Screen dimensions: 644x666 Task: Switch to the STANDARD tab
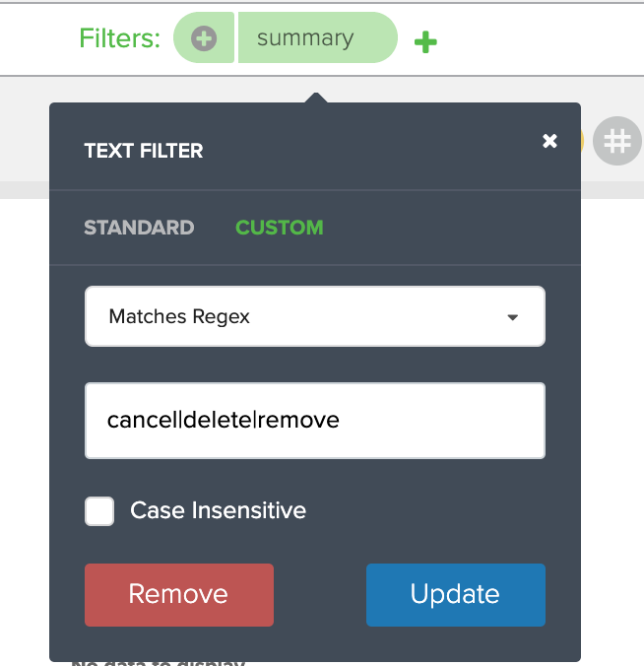[x=139, y=228]
